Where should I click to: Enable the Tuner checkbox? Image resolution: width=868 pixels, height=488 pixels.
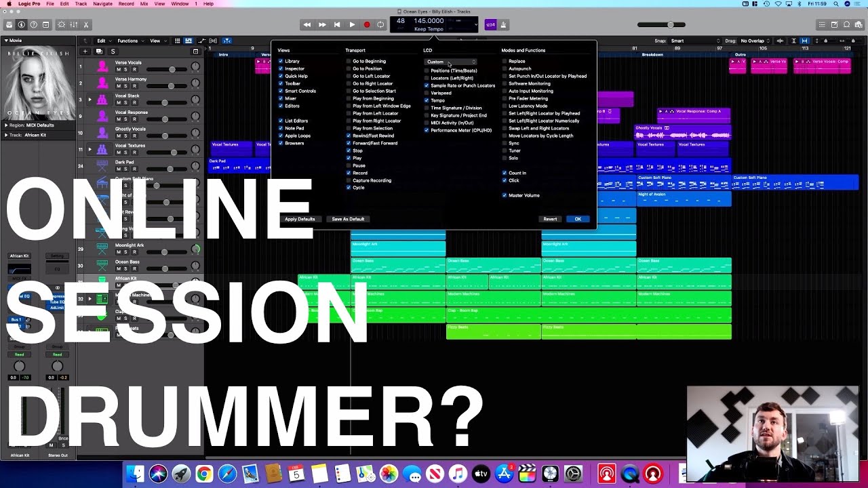pyautogui.click(x=505, y=150)
